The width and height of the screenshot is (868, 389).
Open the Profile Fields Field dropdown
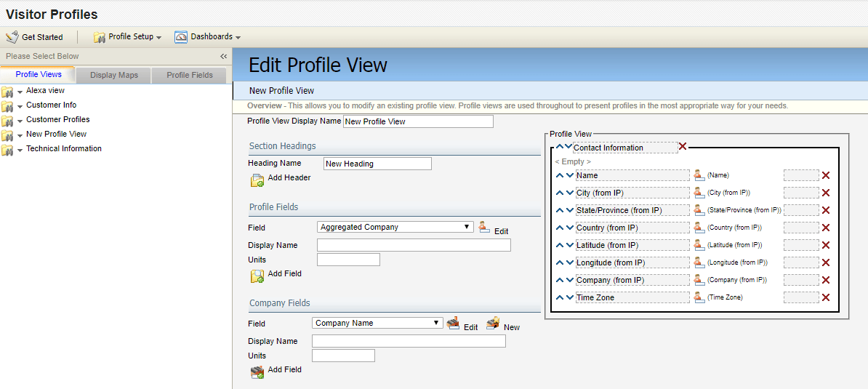coord(395,227)
